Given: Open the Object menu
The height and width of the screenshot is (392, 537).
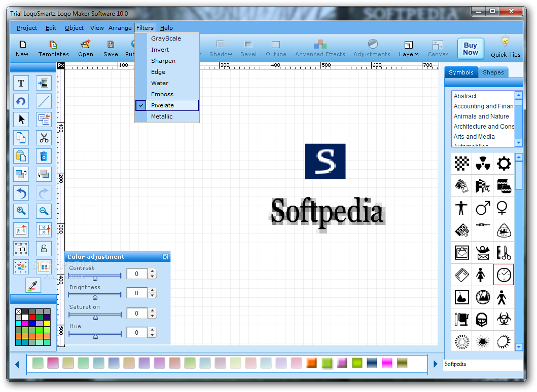Looking at the screenshot, I should point(74,28).
